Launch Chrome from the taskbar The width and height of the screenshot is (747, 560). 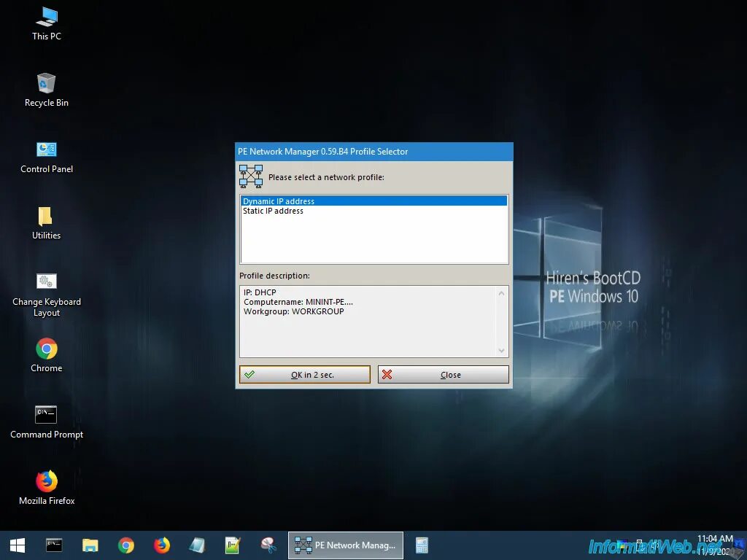tap(126, 545)
